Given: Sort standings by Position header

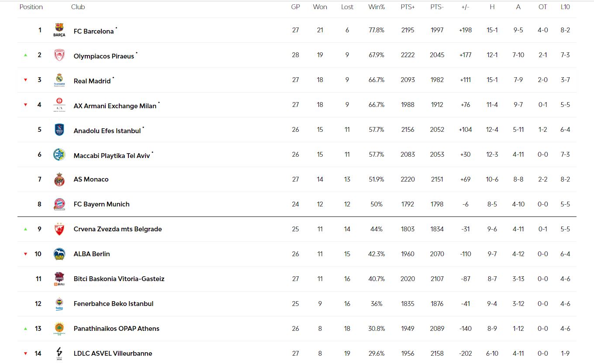Looking at the screenshot, I should coord(31,7).
